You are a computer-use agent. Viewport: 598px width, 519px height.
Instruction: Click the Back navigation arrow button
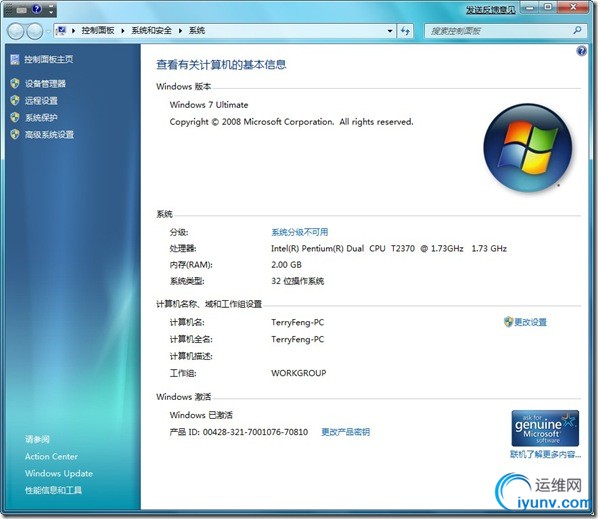[x=16, y=31]
